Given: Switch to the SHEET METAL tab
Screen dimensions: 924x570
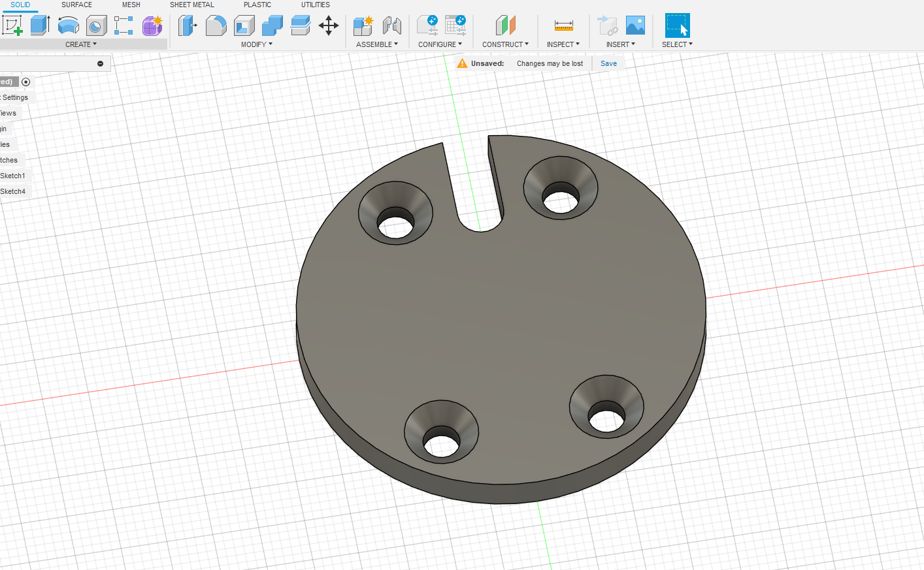Looking at the screenshot, I should (192, 5).
